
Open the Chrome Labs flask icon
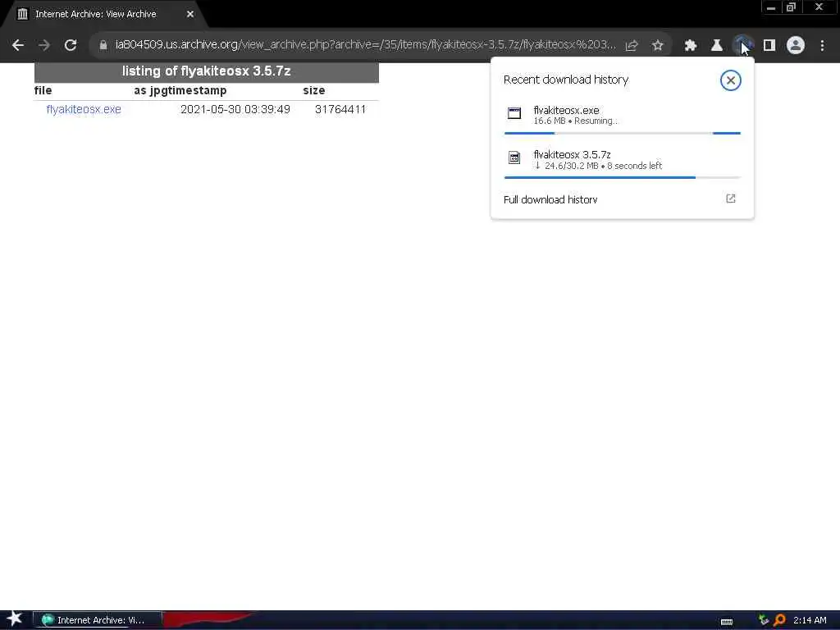point(716,46)
